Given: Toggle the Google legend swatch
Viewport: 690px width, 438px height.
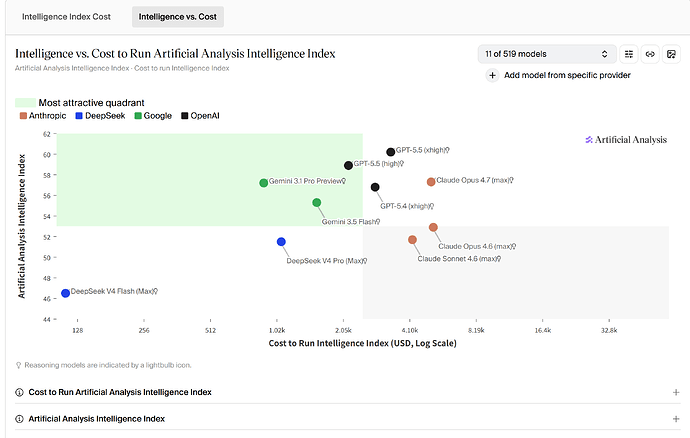Looking at the screenshot, I should coord(138,116).
